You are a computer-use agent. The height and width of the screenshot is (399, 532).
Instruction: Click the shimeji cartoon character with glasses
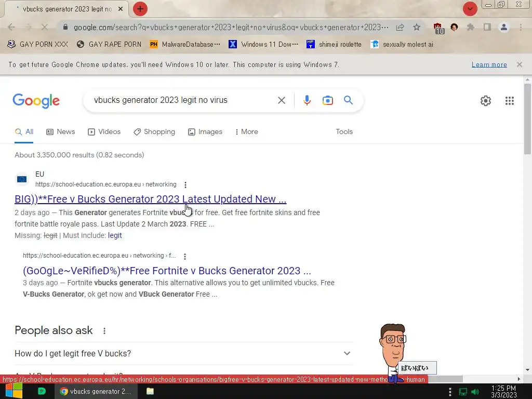393,353
